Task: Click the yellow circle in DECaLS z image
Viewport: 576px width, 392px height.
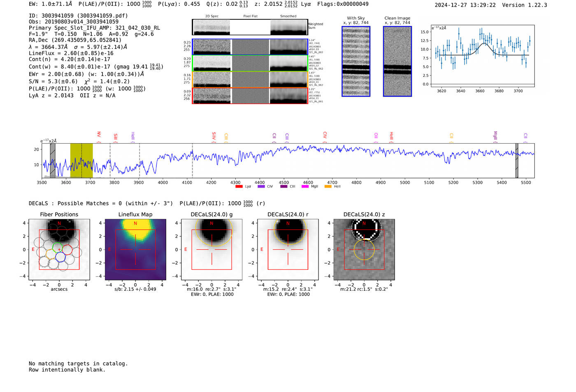Action: pyautogui.click(x=364, y=250)
